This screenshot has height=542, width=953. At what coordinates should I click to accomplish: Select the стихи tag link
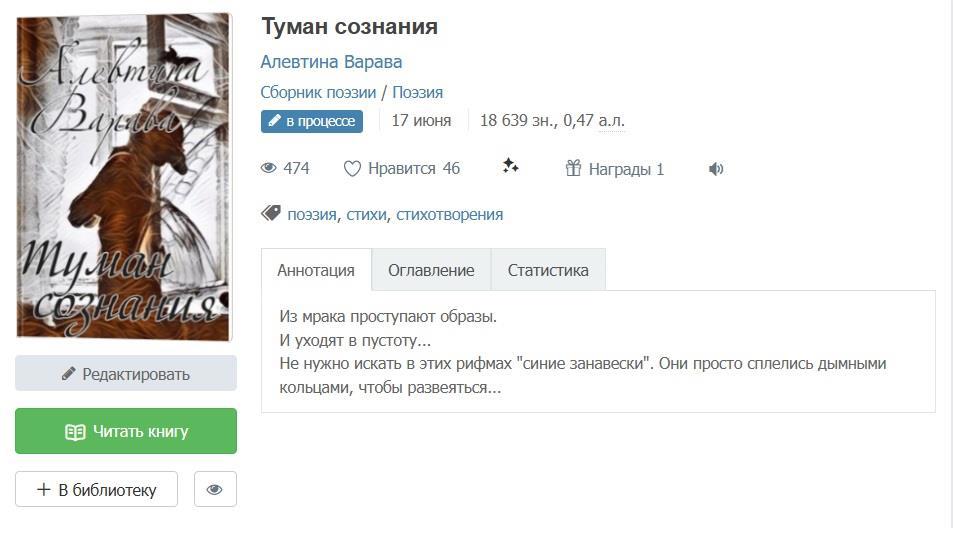[366, 214]
